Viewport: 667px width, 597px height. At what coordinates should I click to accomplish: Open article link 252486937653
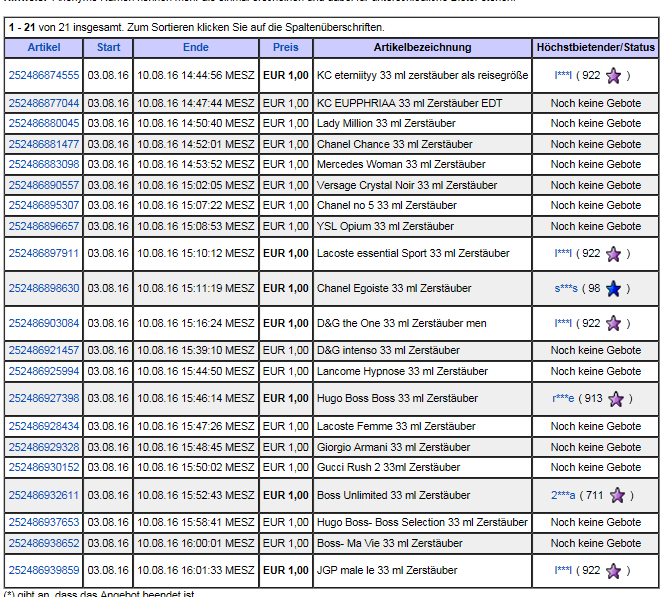coord(44,523)
